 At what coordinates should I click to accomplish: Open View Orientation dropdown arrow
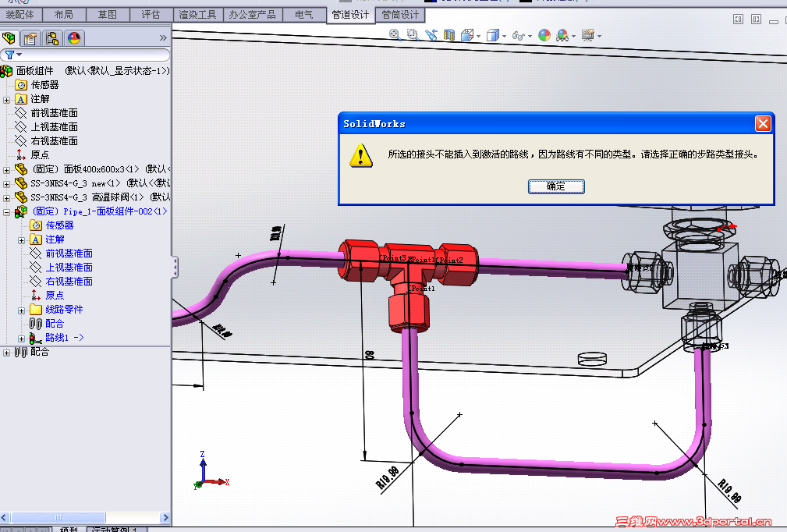[x=478, y=36]
